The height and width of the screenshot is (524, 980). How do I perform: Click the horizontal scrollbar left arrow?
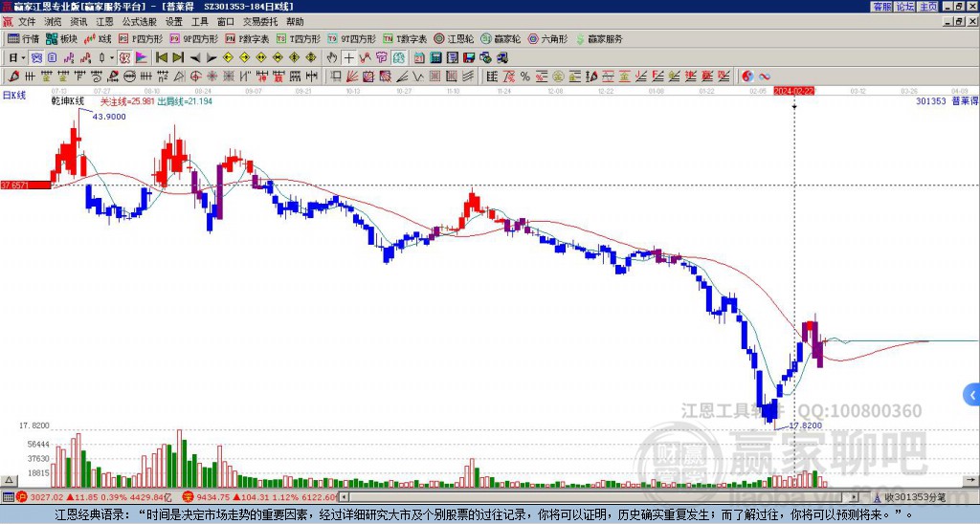[x=345, y=498]
